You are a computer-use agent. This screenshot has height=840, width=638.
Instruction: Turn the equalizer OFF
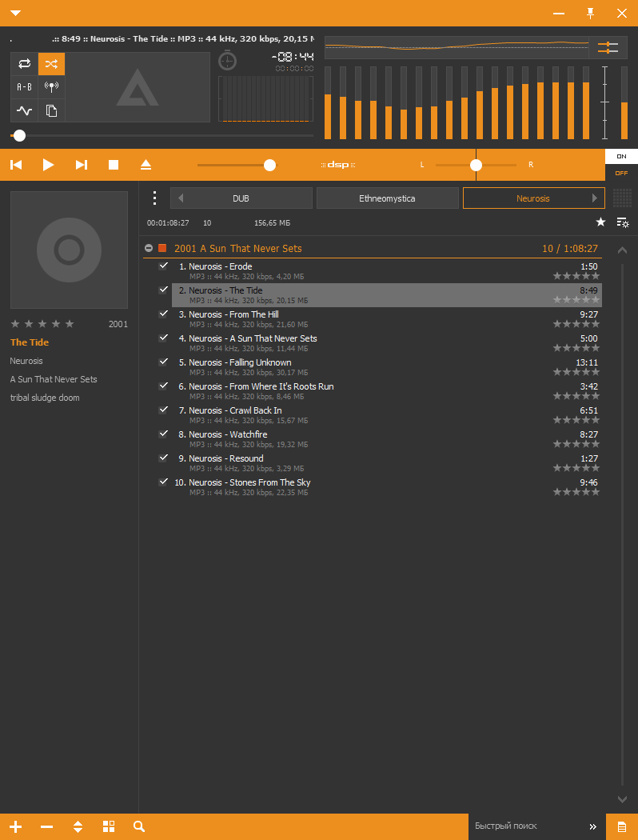[621, 173]
